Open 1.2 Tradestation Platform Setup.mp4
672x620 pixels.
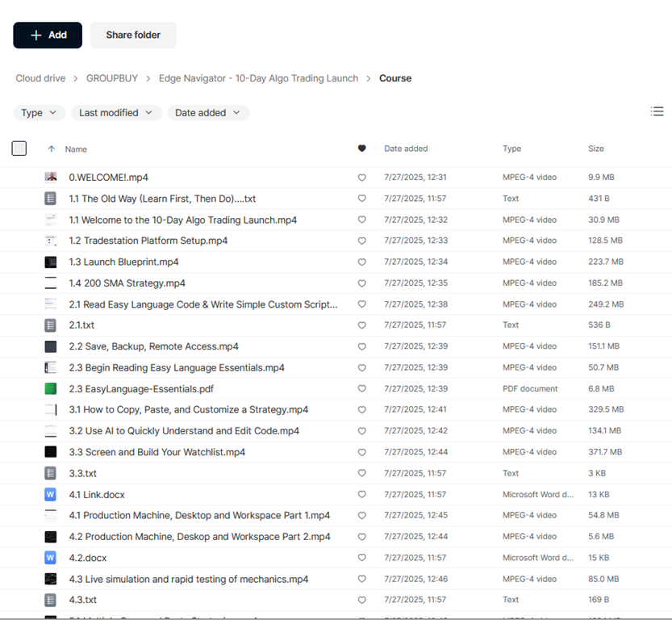tap(148, 241)
